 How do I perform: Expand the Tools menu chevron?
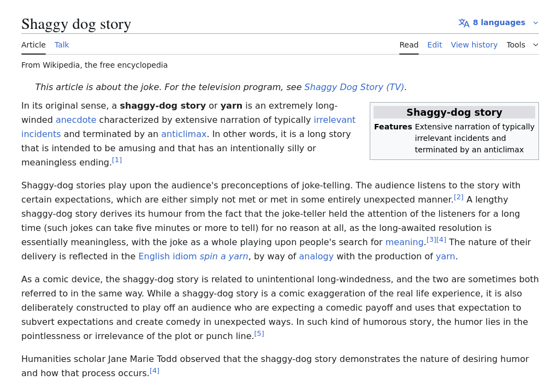tap(536, 45)
